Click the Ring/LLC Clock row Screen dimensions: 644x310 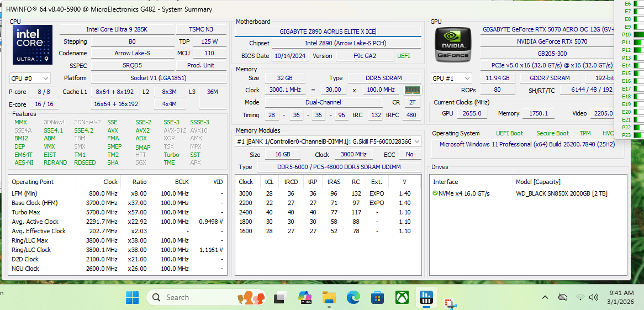click(x=118, y=250)
